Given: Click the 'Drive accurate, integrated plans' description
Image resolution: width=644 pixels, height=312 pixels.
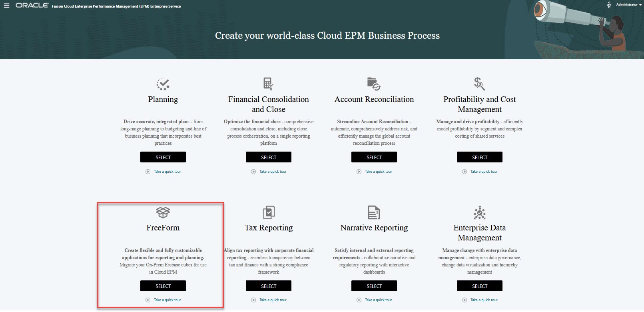Looking at the screenshot, I should 163,132.
